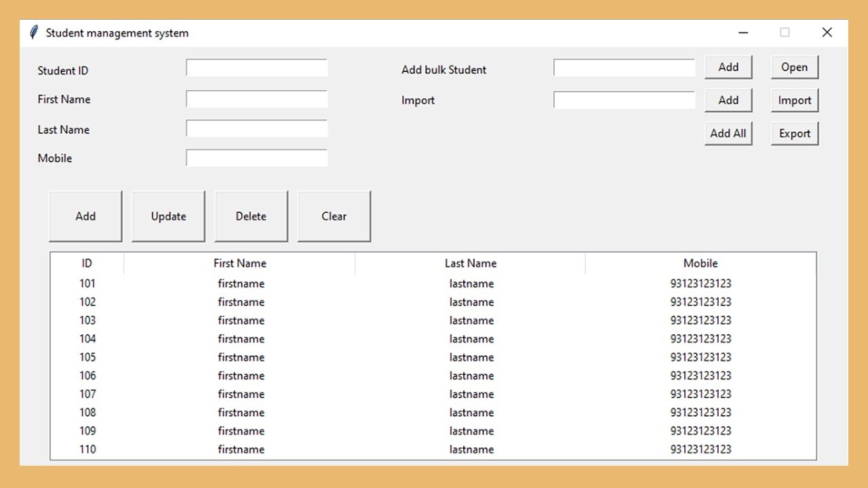Focus the Add bulk Student text field

tap(625, 68)
